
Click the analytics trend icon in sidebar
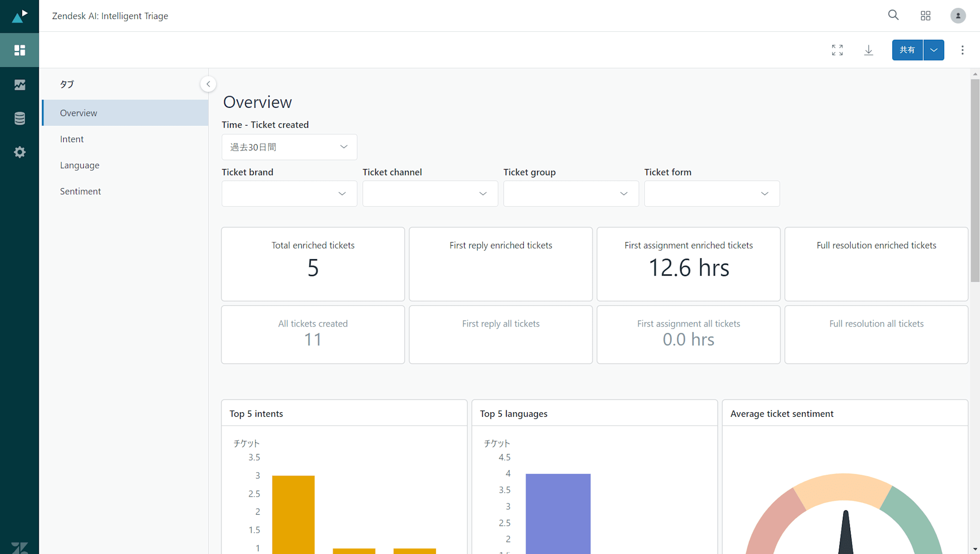click(20, 84)
